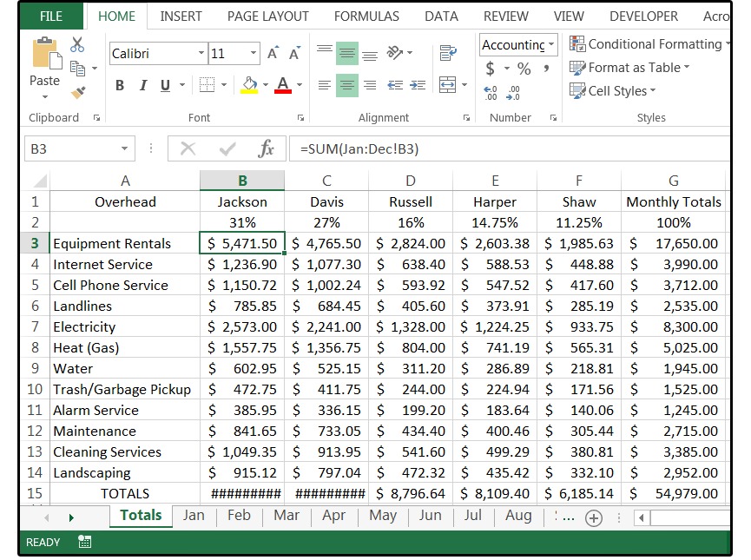751x560 pixels.
Task: Click the formula bar input
Action: tap(509, 149)
